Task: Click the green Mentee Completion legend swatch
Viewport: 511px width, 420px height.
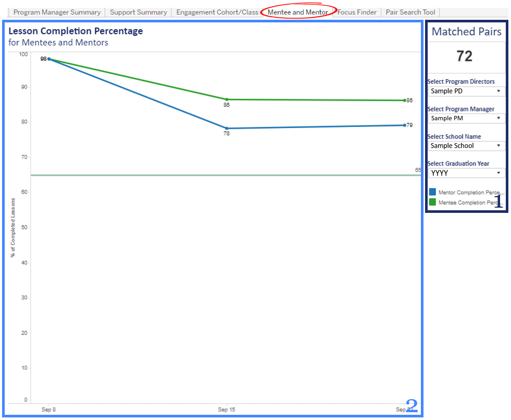Action: pyautogui.click(x=432, y=202)
